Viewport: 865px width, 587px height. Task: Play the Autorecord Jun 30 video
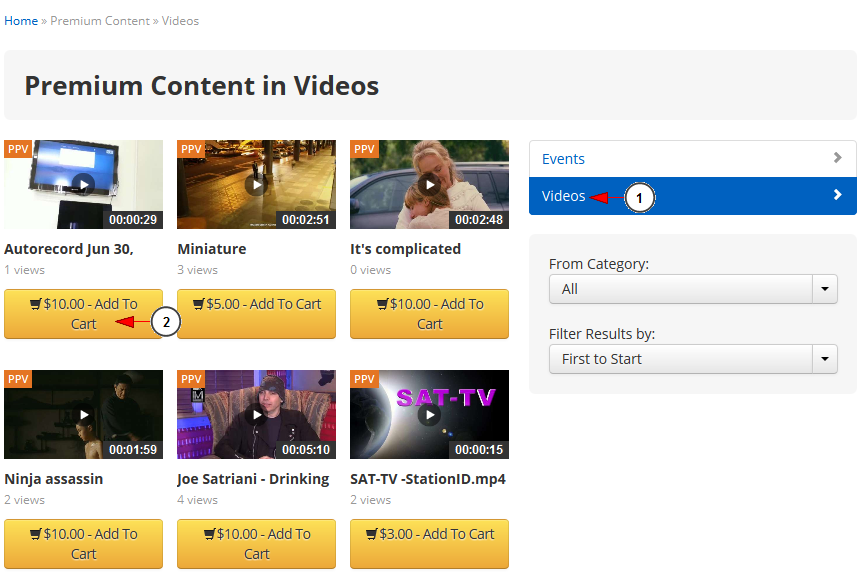[x=83, y=184]
